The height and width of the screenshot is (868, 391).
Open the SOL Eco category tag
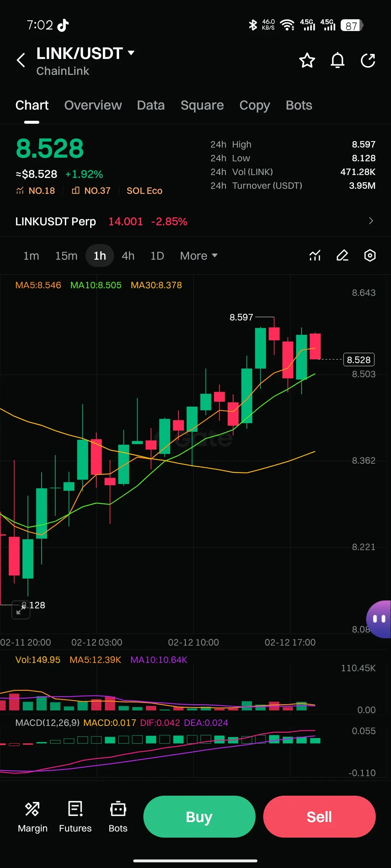pos(144,191)
